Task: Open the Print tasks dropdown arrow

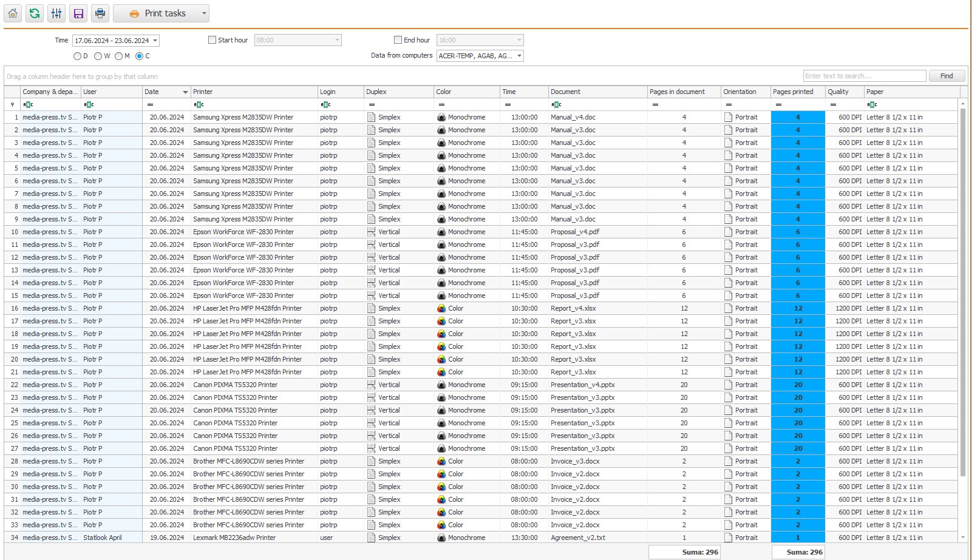Action: click(x=204, y=13)
